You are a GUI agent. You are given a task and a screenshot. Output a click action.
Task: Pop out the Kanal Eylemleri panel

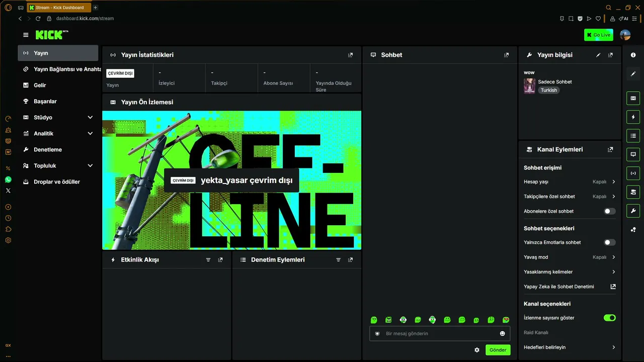(x=610, y=149)
